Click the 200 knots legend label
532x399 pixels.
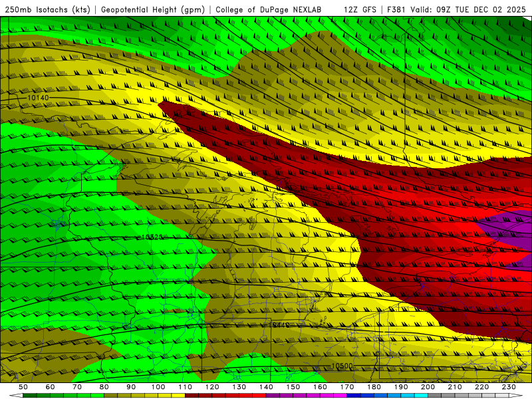pos(428,387)
